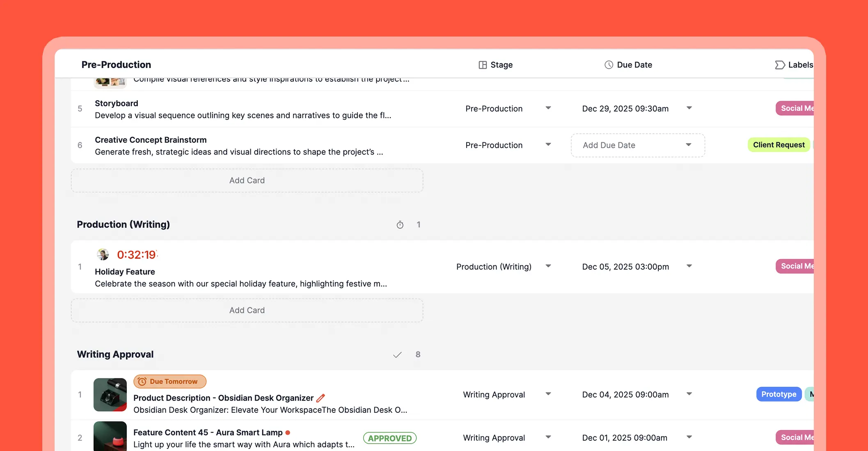Click the stopwatch icon in Production (Writing) header
868x451 pixels.
click(400, 224)
